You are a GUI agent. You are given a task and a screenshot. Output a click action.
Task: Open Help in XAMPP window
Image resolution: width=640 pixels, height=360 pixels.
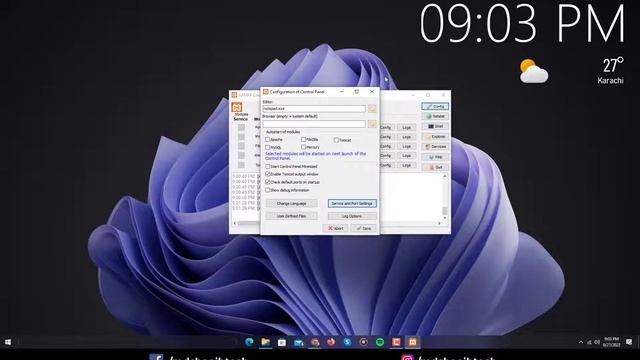[435, 157]
